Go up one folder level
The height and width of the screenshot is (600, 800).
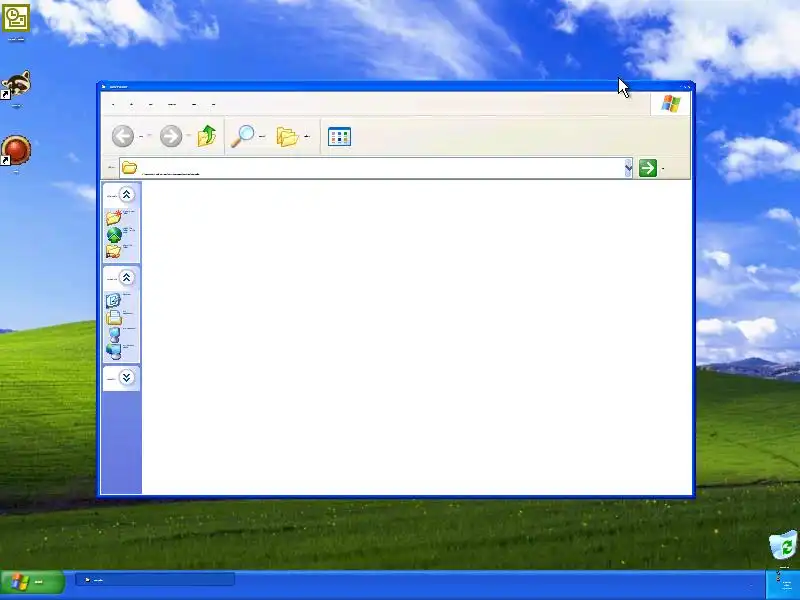click(x=207, y=136)
